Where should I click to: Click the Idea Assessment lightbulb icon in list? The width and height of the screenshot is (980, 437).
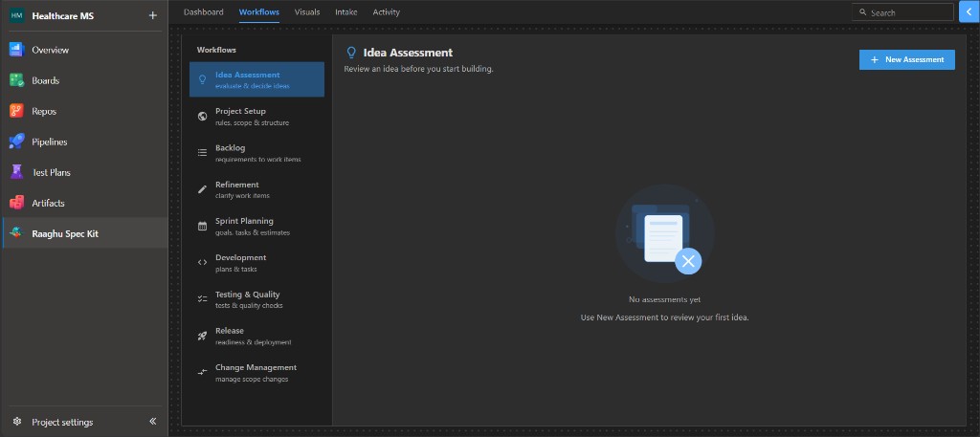pyautogui.click(x=202, y=79)
